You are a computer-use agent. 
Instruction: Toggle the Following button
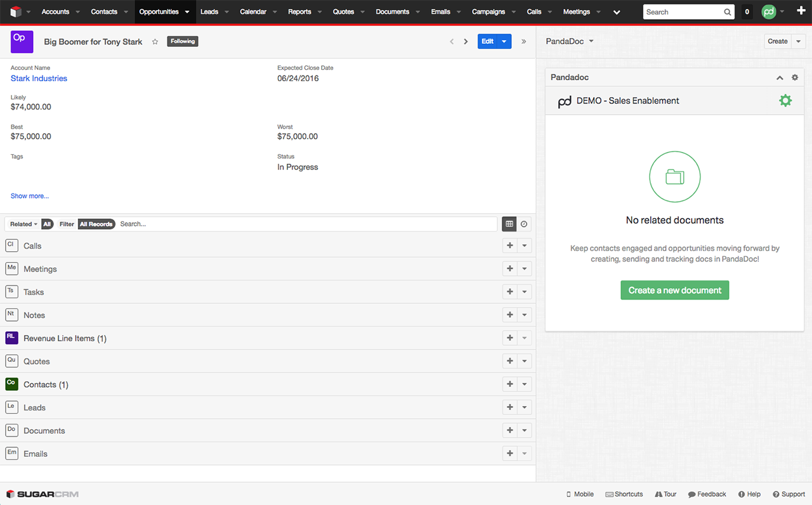183,41
